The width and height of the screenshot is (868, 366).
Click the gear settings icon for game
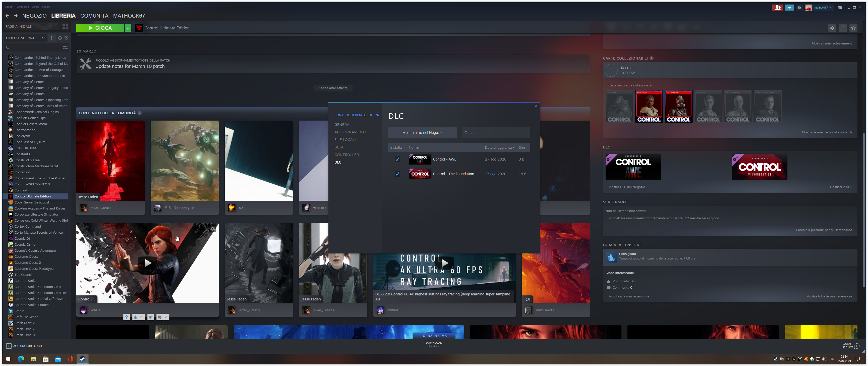click(x=832, y=28)
